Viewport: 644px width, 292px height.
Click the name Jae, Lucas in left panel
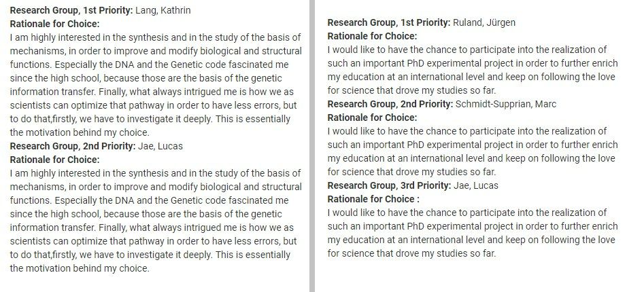tap(160, 146)
